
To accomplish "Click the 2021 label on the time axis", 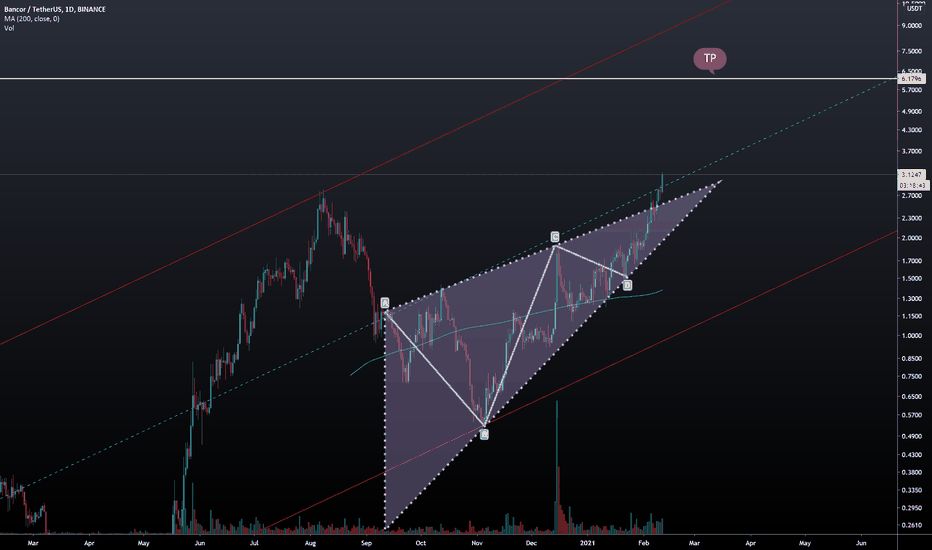I will click(587, 543).
